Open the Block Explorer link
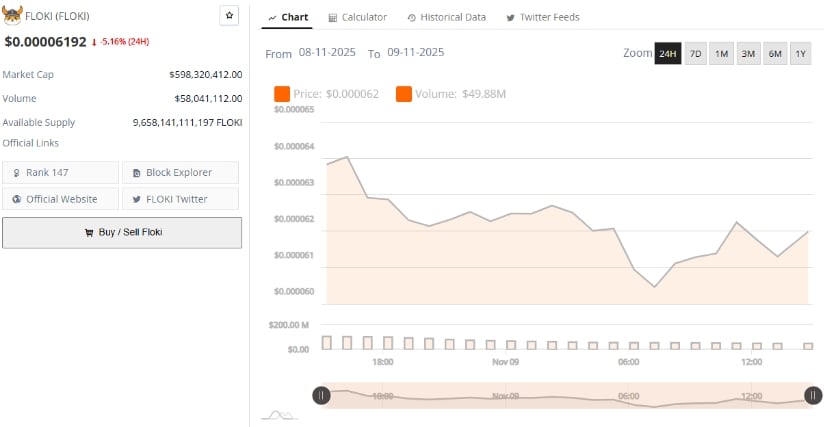Screen dimensions: 825x427 pyautogui.click(x=180, y=172)
